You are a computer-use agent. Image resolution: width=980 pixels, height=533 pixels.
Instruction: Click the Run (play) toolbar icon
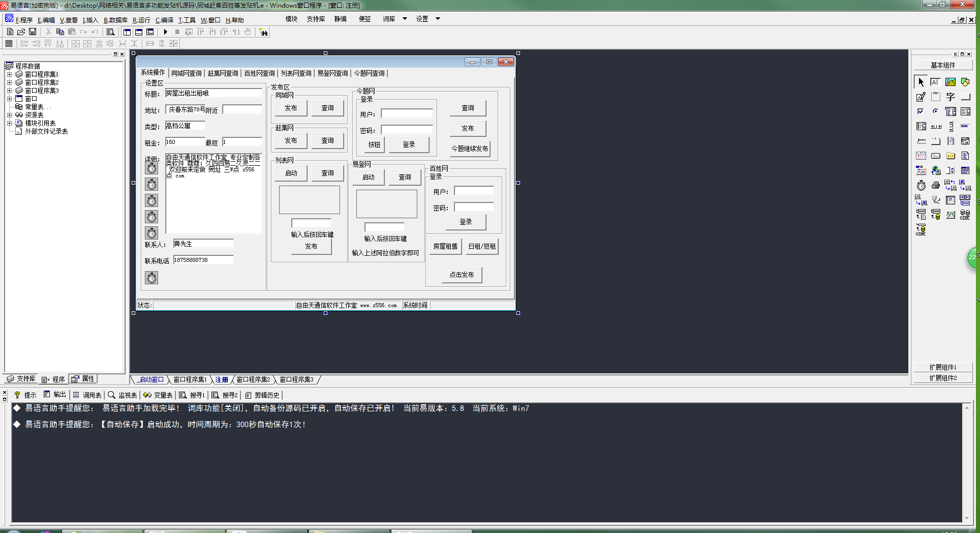pos(165,32)
